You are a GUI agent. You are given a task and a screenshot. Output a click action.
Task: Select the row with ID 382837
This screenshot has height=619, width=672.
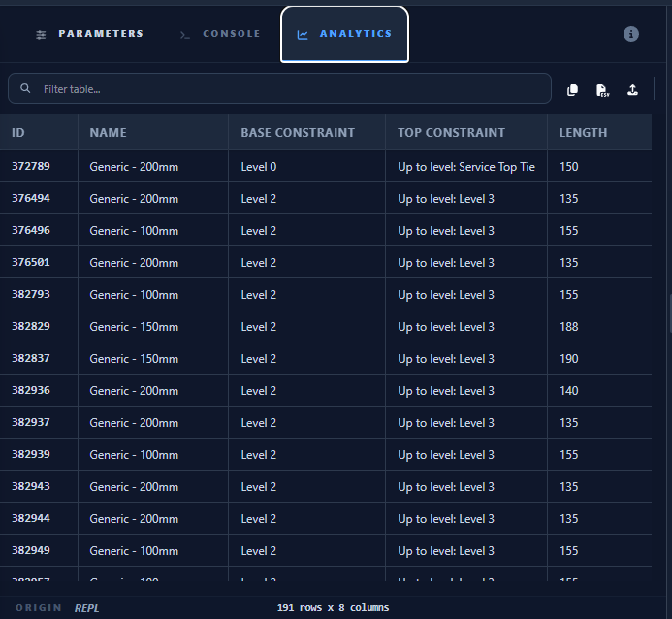[x=31, y=359]
